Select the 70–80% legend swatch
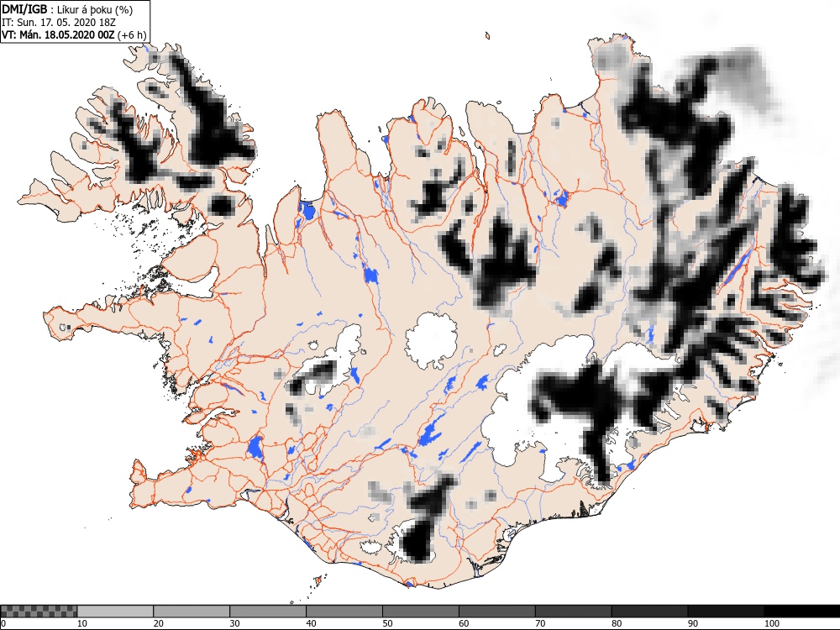This screenshot has width=840, height=630. point(573,612)
